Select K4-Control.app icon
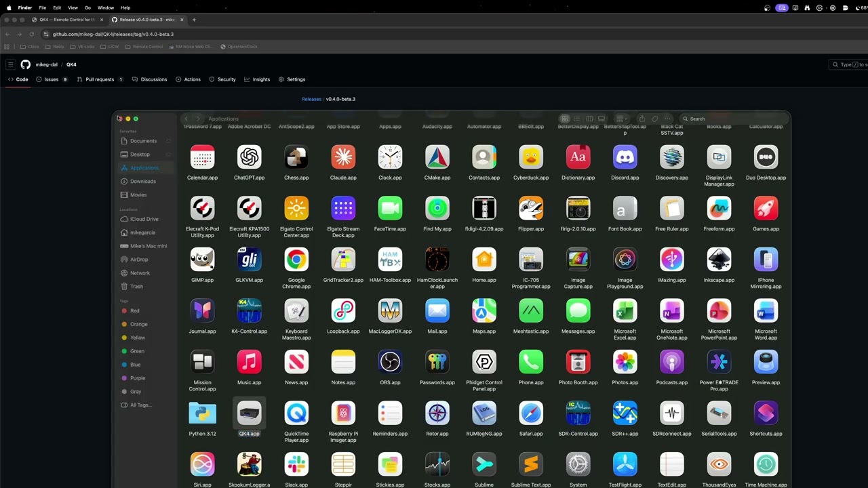The height and width of the screenshot is (488, 868). point(249,310)
